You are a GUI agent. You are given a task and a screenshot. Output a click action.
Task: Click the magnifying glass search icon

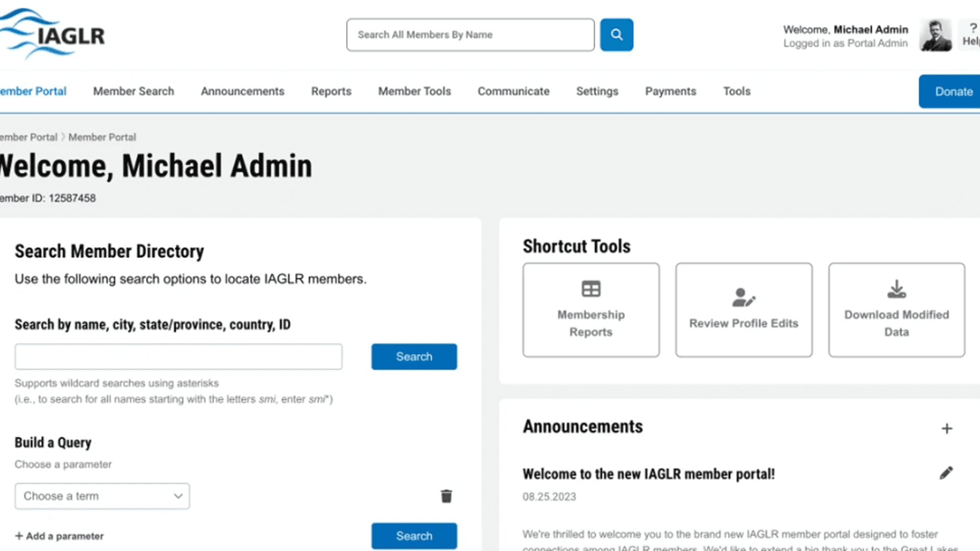pos(616,35)
